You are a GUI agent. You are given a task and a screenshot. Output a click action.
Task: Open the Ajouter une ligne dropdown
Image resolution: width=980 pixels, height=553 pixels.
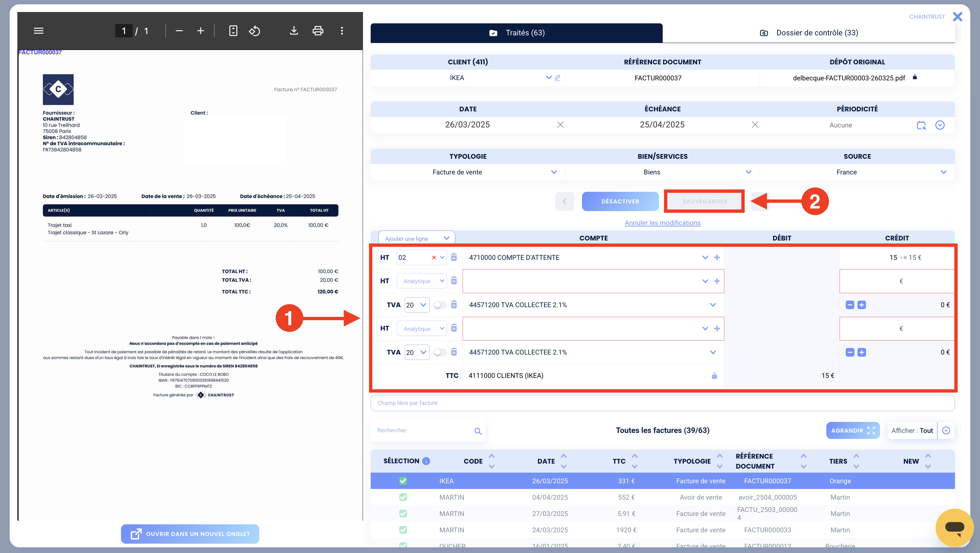pos(417,238)
